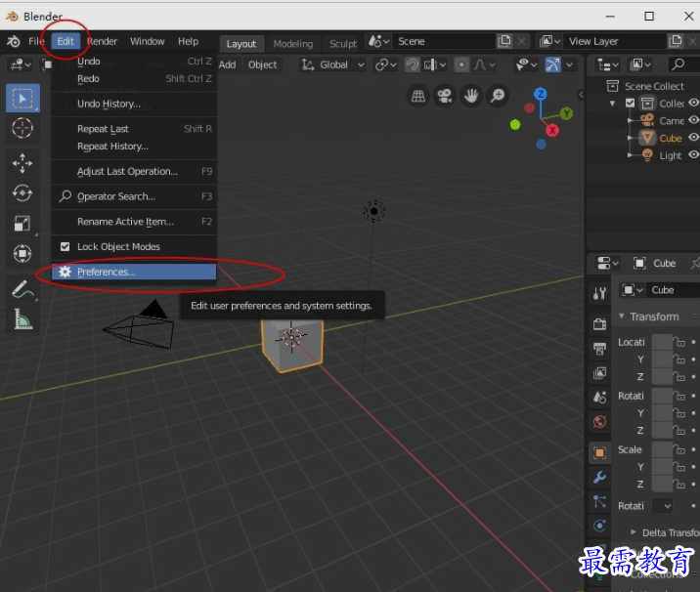Open the Window menu

[148, 41]
